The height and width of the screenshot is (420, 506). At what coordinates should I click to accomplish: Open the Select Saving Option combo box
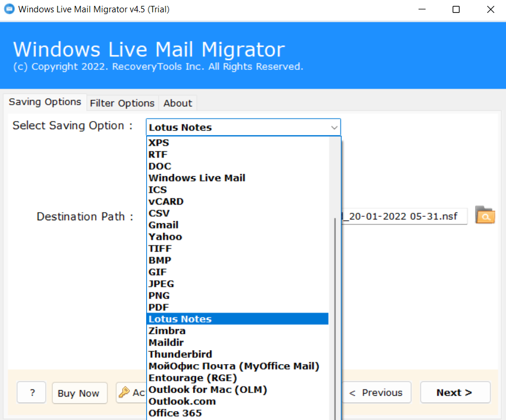pos(244,127)
